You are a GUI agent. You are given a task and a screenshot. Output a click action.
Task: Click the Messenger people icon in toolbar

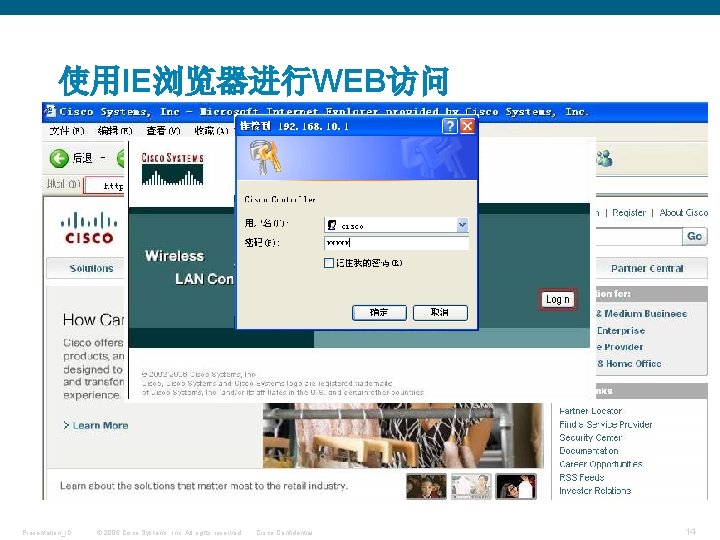(605, 158)
